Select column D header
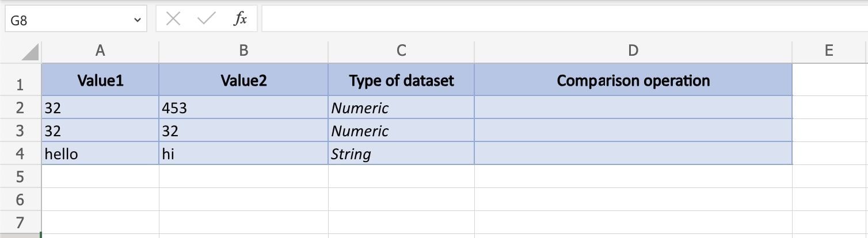 pyautogui.click(x=633, y=51)
